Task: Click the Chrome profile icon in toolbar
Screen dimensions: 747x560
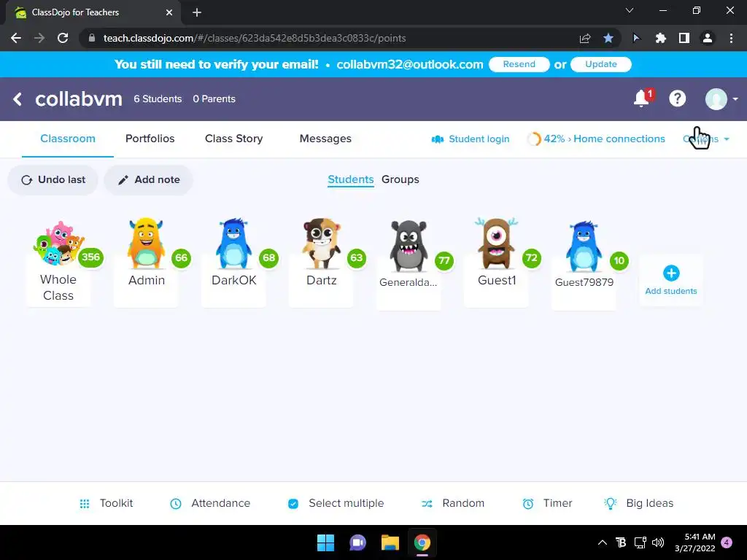Action: click(x=708, y=38)
